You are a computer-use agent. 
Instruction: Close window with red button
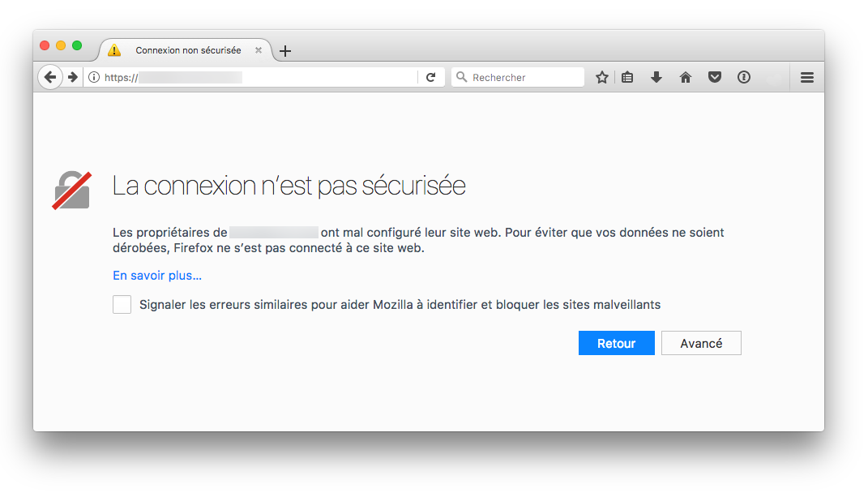click(x=45, y=45)
